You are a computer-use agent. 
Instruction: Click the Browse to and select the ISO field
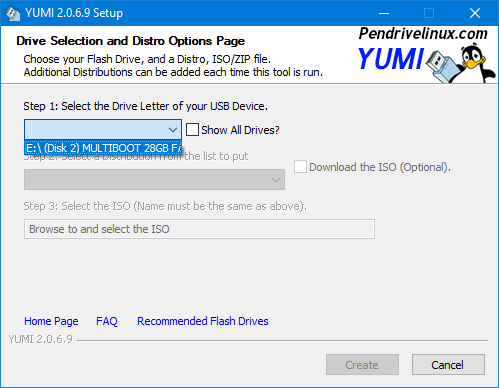tap(199, 229)
